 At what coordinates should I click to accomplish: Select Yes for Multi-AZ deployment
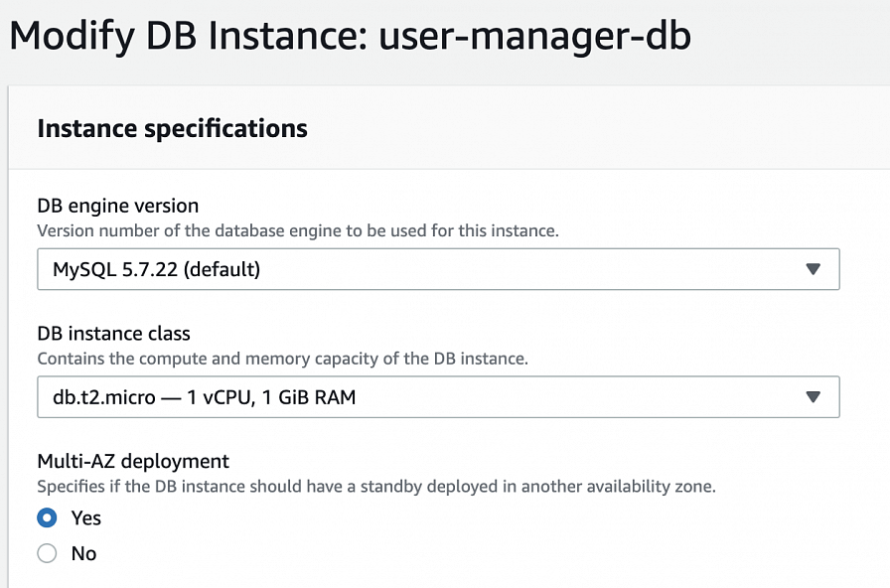47,517
